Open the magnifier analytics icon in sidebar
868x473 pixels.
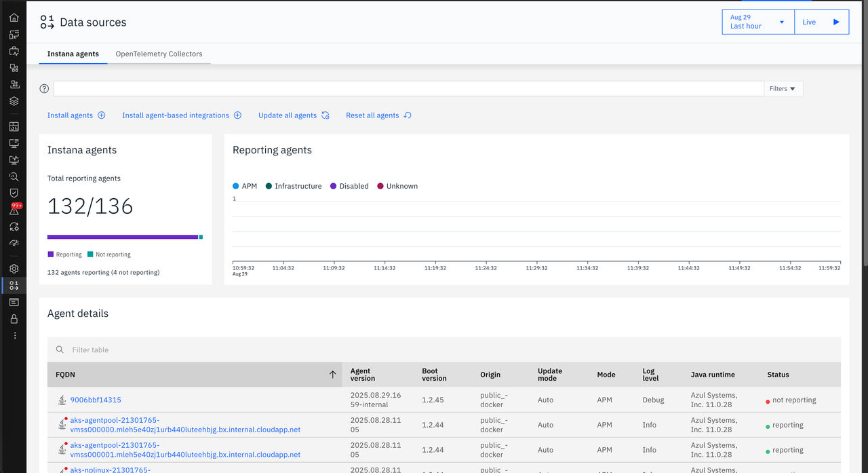pos(14,176)
